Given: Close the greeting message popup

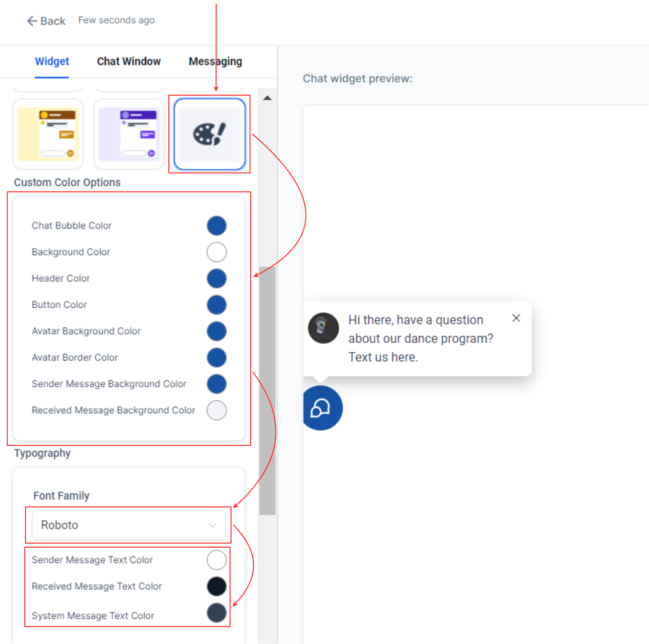Looking at the screenshot, I should pyautogui.click(x=516, y=318).
